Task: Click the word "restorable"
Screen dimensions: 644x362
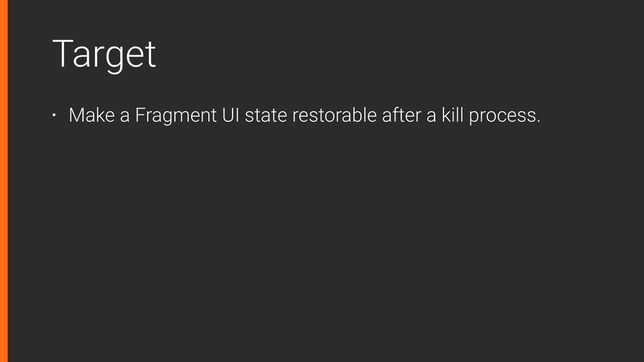Action: tap(335, 115)
